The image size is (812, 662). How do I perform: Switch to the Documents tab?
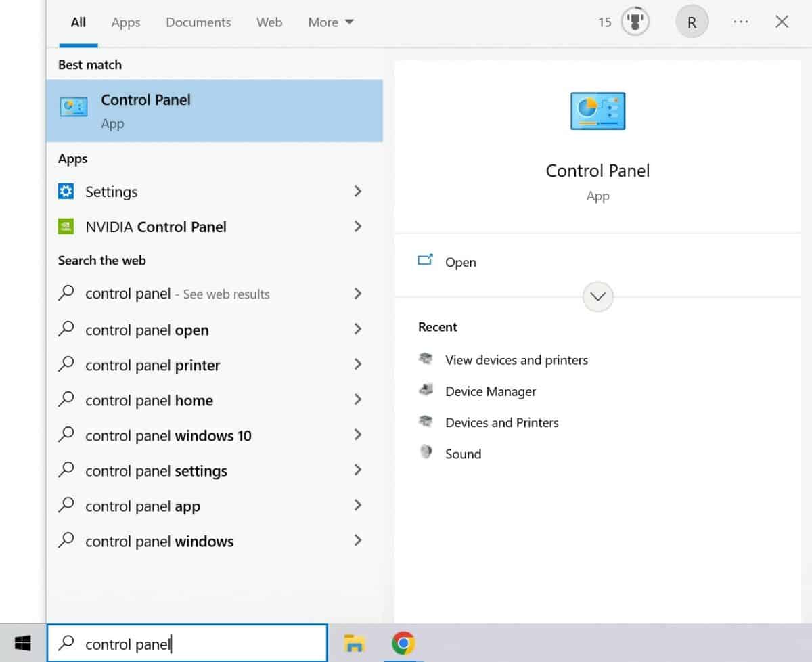(x=198, y=22)
